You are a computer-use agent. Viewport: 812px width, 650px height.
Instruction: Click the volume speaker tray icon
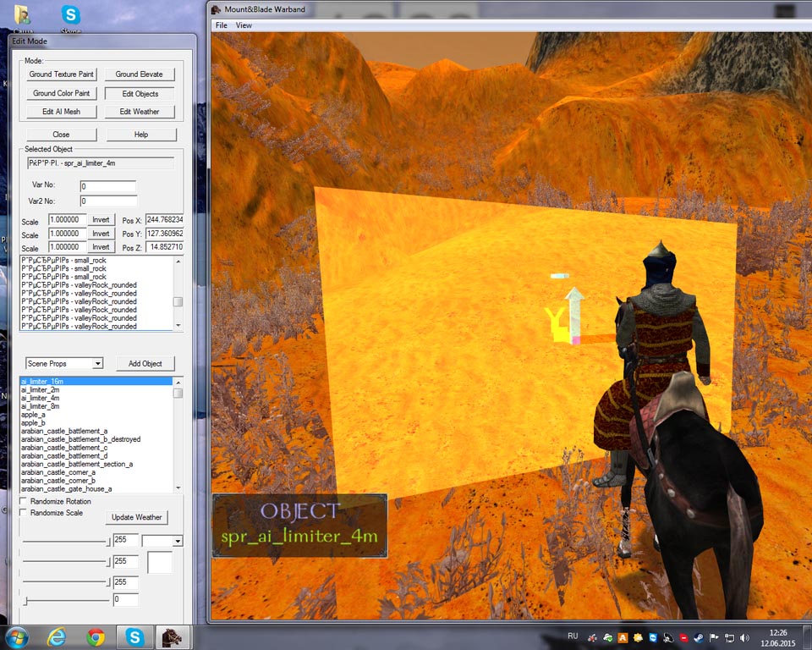point(743,637)
